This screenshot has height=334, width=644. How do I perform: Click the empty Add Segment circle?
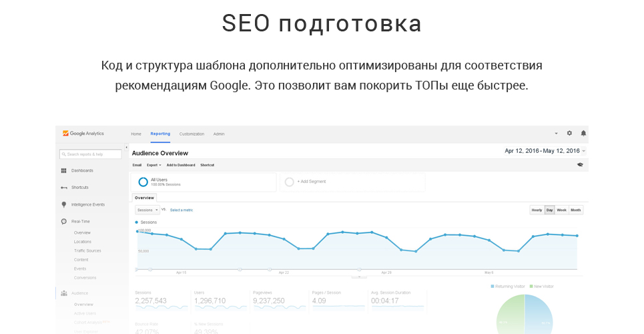(289, 182)
